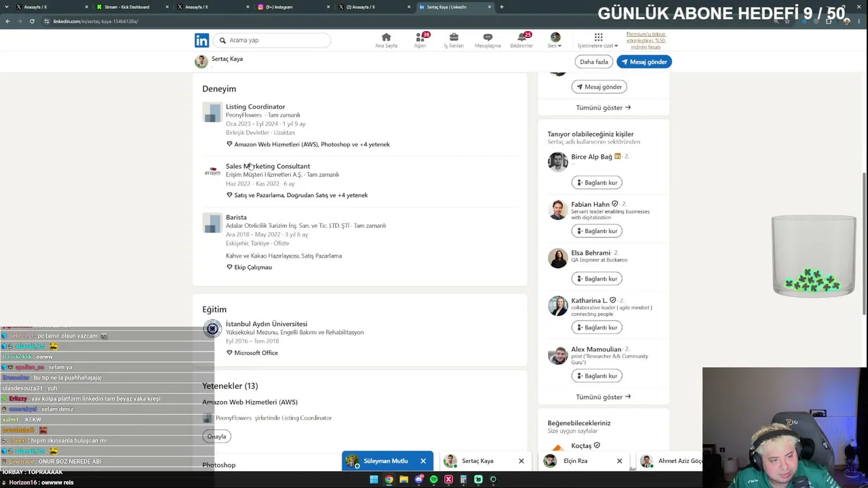Viewport: 868px width, 488px height.
Task: Open İstanbul Aydın Üniversitesi title link
Action: coord(267,324)
